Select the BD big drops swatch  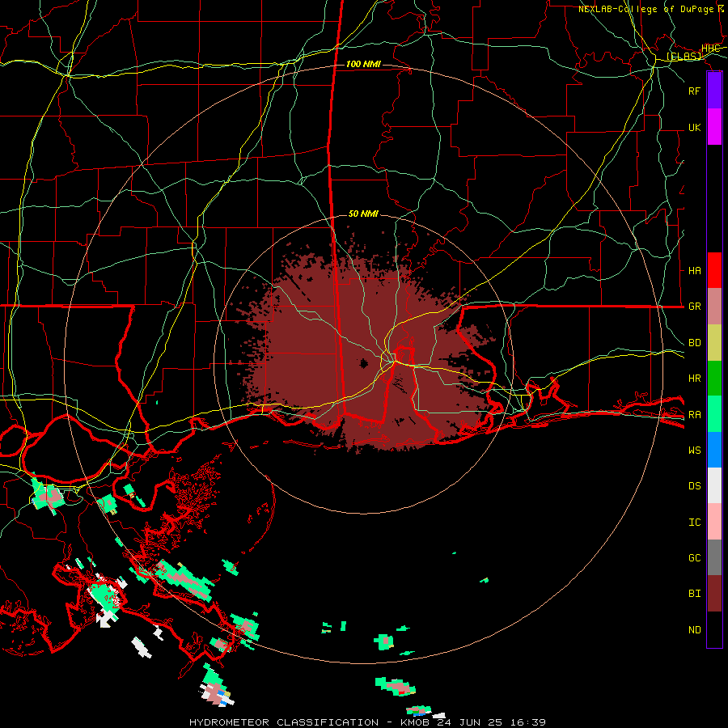click(714, 342)
